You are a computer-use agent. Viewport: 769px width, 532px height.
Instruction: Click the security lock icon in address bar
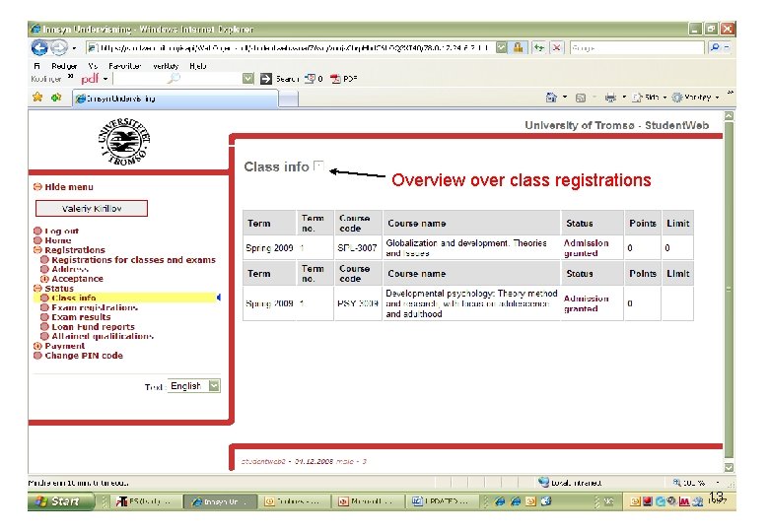tap(518, 47)
